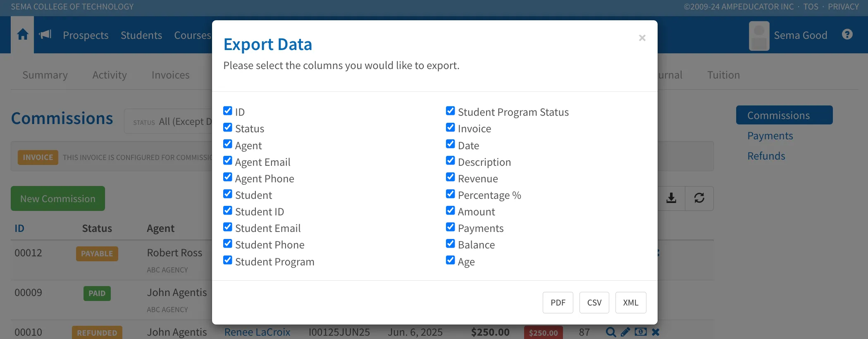Select the Commissions sidebar item
The image size is (868, 339).
pyautogui.click(x=785, y=115)
